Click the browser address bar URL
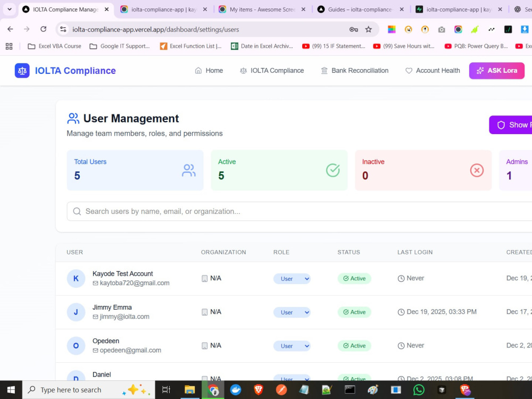The width and height of the screenshot is (532, 399). (156, 29)
